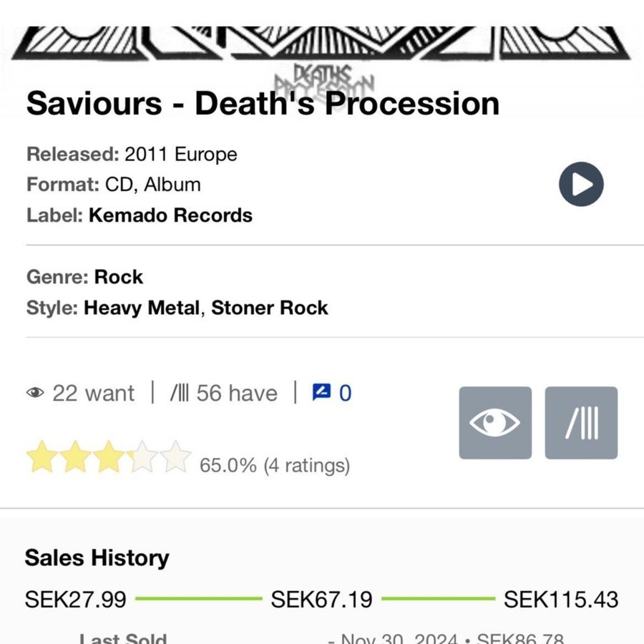Open the Rock genre link
644x644 pixels.
(x=119, y=277)
